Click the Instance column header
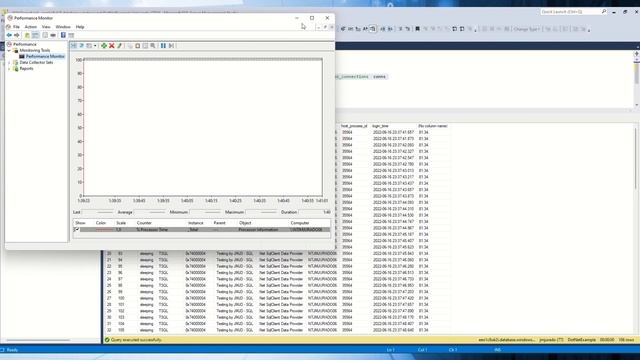This screenshot has width=640, height=360. 196,223
